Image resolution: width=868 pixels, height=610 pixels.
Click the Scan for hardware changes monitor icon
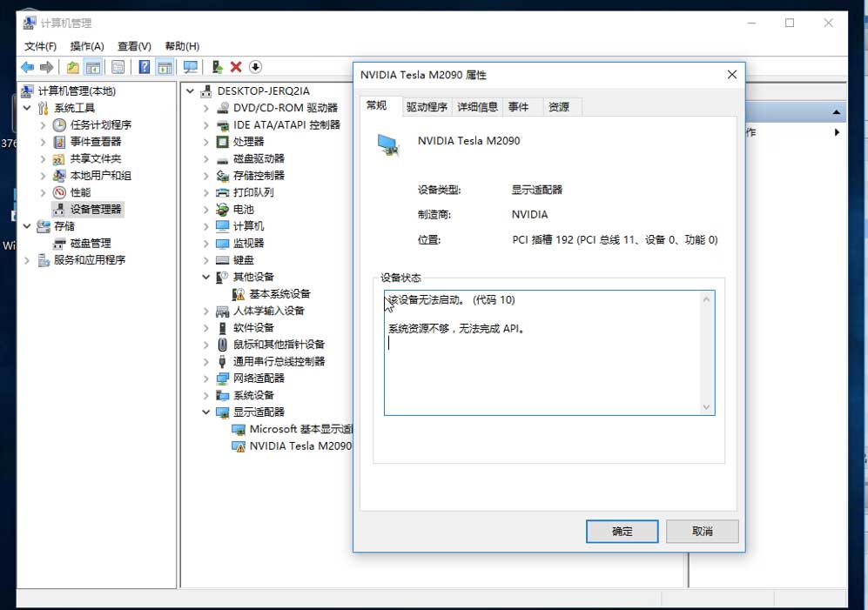click(191, 68)
